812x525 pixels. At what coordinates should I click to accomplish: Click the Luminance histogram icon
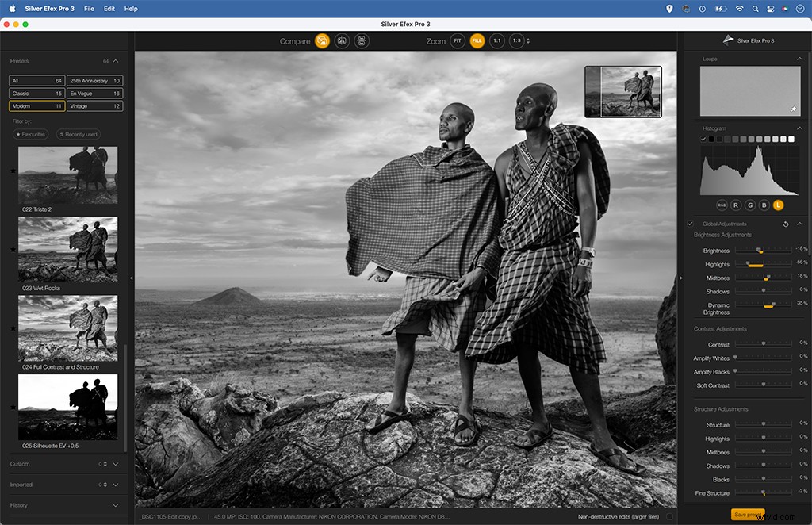[779, 205]
